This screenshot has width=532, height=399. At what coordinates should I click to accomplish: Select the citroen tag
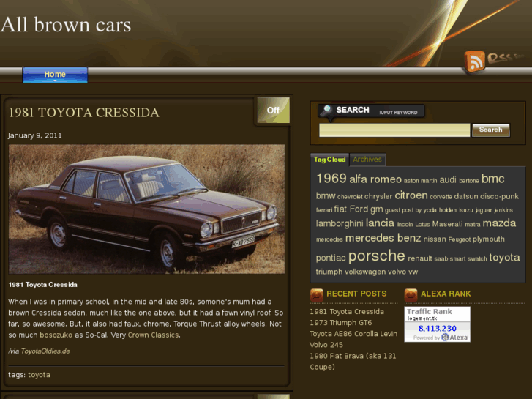411,195
